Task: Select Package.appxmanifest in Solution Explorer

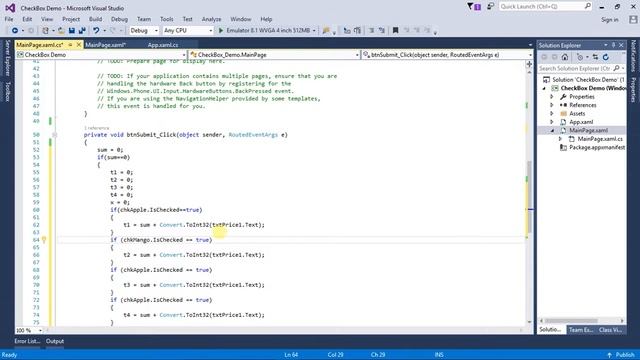Action: (x=597, y=147)
